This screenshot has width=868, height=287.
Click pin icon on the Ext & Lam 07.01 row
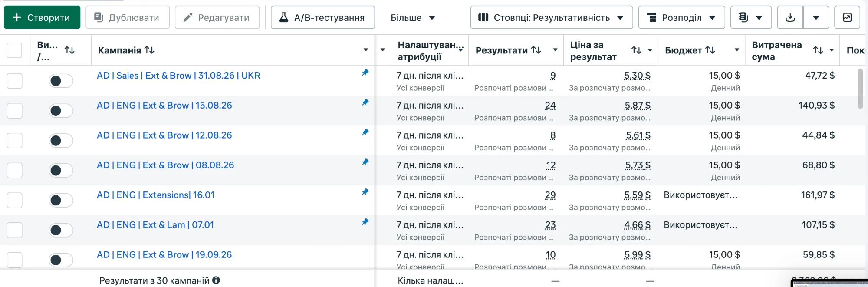(365, 222)
